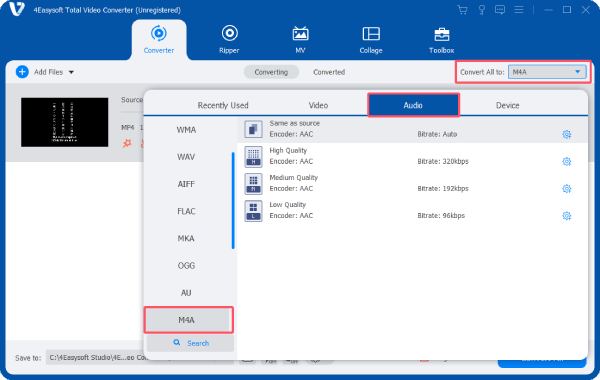This screenshot has height=380, width=600.
Task: Click the High Quality preset icon
Action: tap(253, 157)
